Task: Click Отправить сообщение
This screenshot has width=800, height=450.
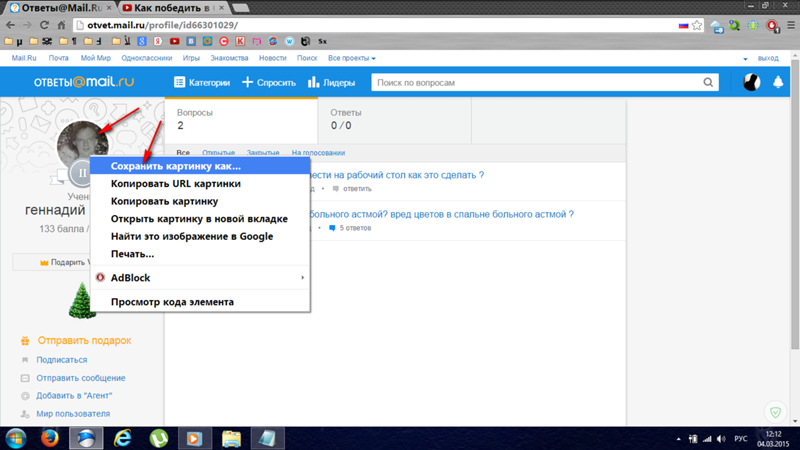Action: coord(81,378)
